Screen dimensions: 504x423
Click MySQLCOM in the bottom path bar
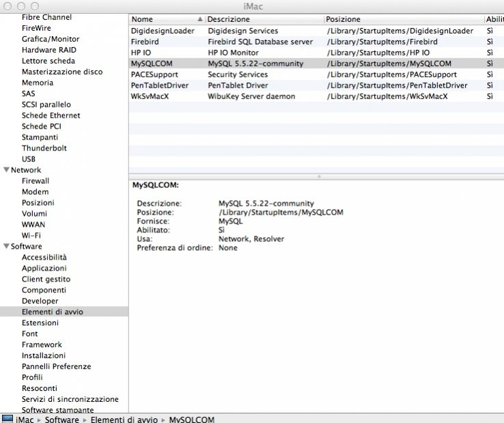tap(192, 420)
